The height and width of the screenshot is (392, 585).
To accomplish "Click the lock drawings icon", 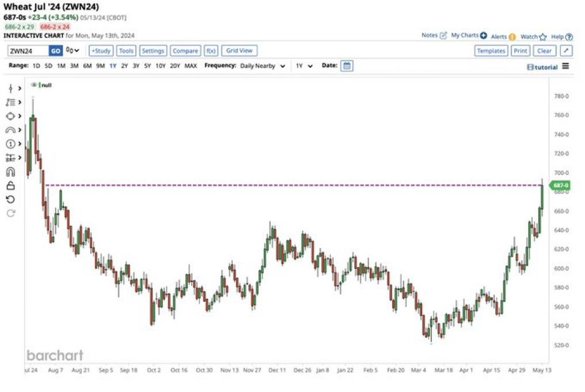I will tap(11, 186).
